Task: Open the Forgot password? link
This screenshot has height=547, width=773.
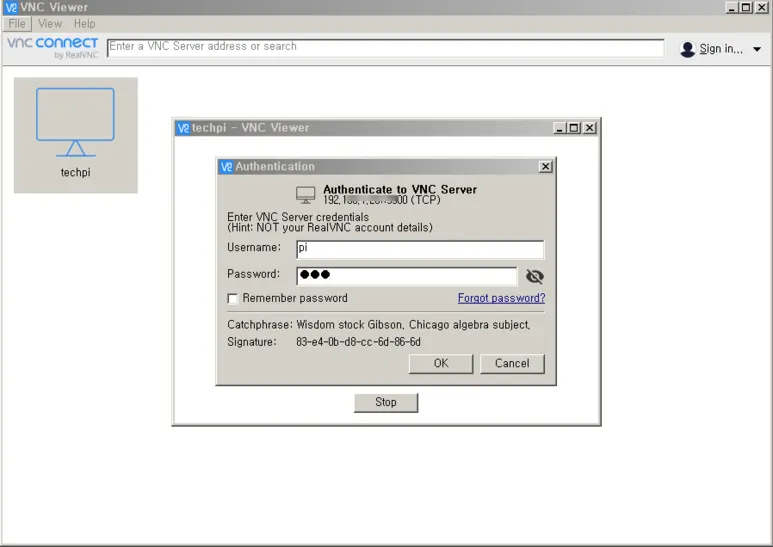Action: (501, 298)
